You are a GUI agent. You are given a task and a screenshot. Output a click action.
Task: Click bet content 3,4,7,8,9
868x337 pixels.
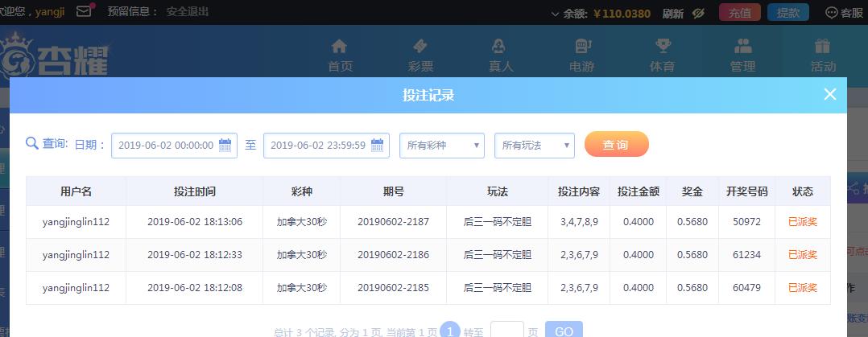[579, 222]
